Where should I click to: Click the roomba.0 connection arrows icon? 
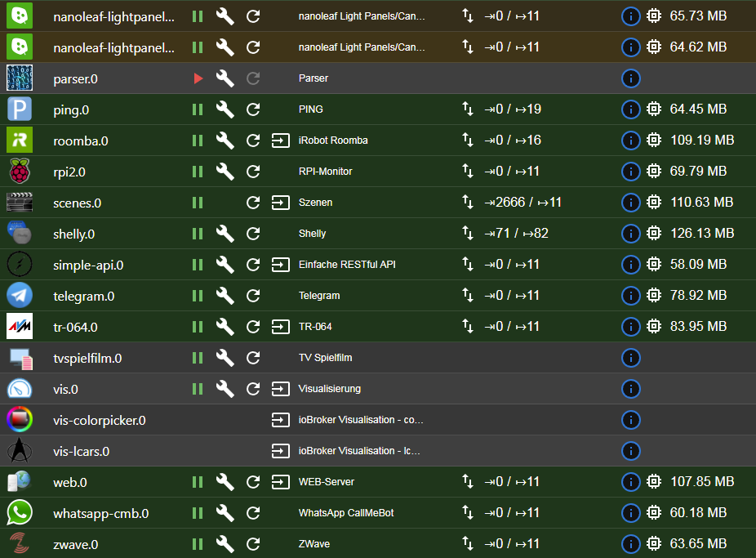pos(468,141)
